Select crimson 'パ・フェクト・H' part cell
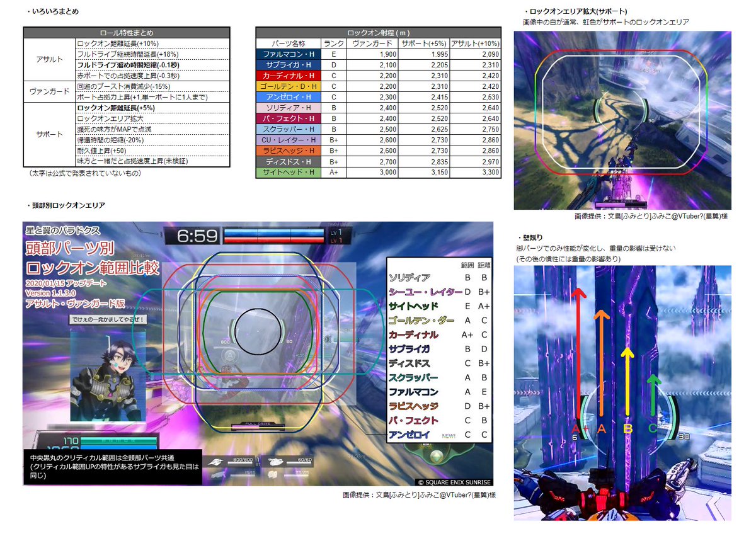The image size is (756, 536). pos(289,118)
